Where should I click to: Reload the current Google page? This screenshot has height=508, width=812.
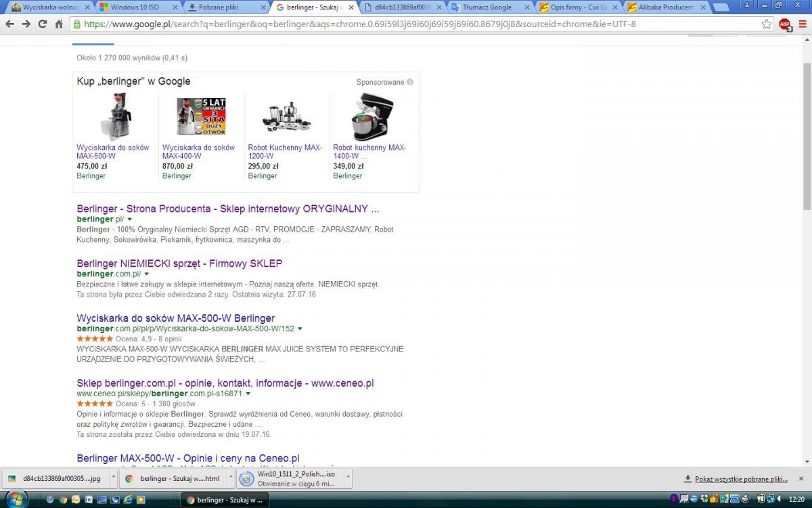pos(42,24)
